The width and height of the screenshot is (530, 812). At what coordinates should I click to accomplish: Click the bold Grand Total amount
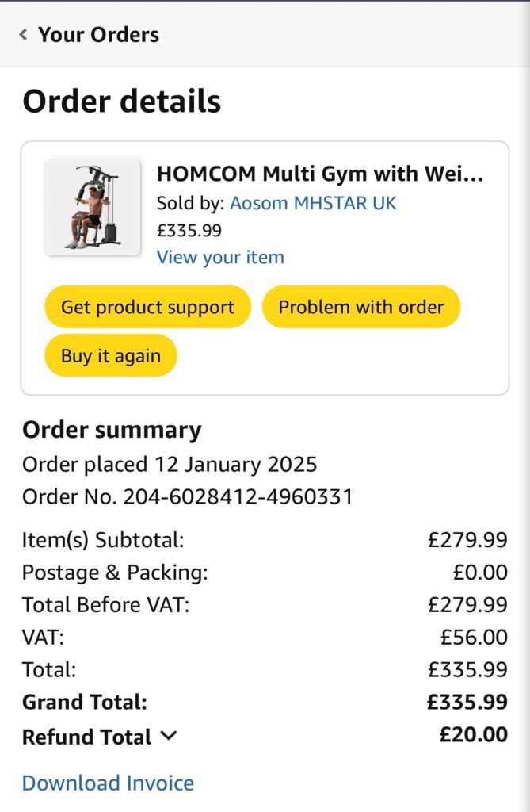pos(467,702)
